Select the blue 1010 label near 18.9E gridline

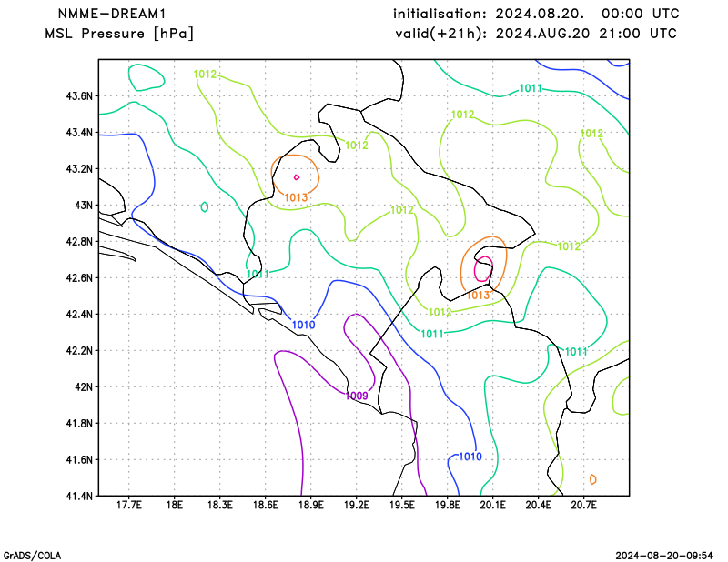tap(304, 325)
